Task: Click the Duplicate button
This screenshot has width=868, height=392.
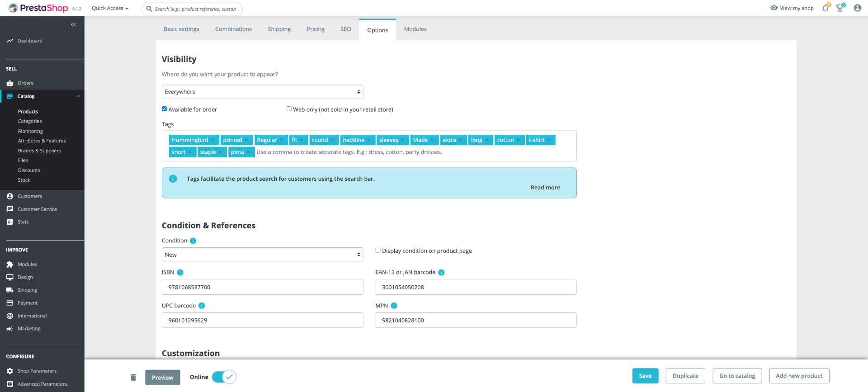Action: coord(685,376)
